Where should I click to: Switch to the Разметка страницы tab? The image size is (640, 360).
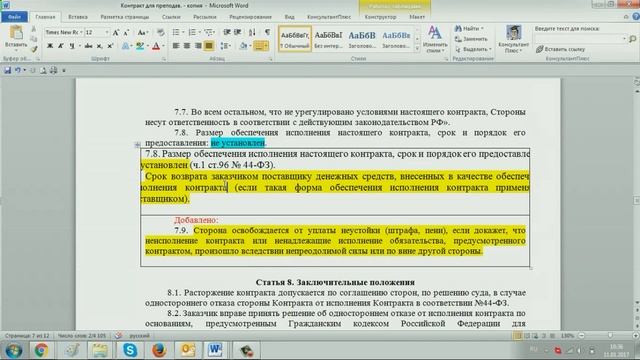(x=124, y=17)
